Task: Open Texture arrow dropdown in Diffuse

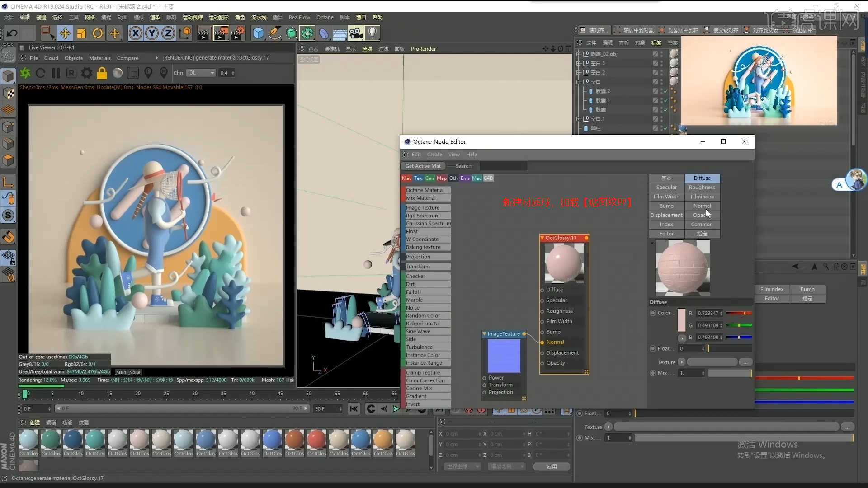Action: 682,362
